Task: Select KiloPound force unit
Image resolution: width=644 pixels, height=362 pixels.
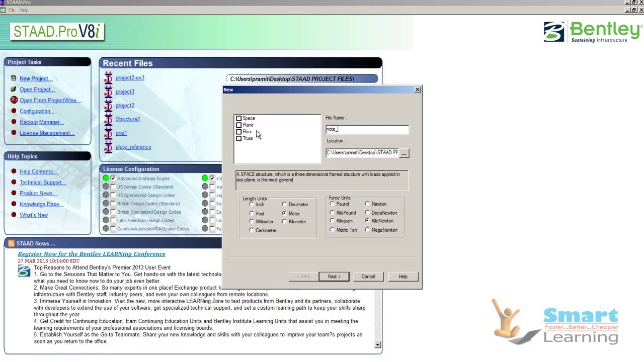Action: point(332,213)
